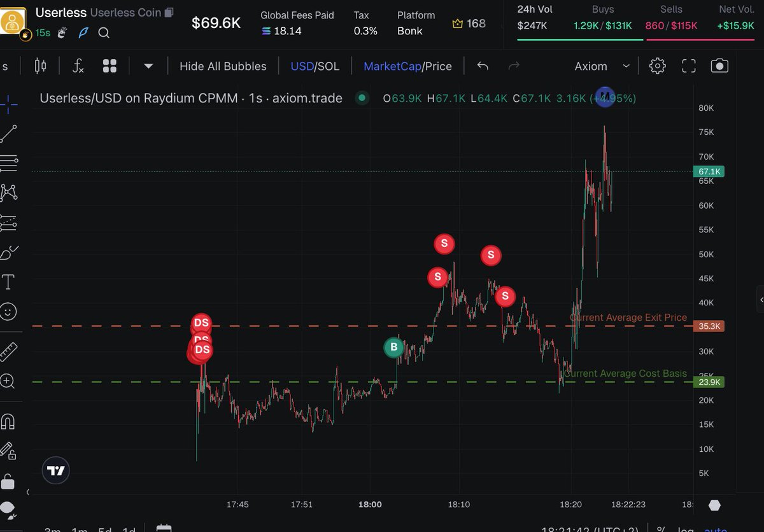The height and width of the screenshot is (532, 764).
Task: Click the gold crown icon next to 168
Action: (x=457, y=24)
